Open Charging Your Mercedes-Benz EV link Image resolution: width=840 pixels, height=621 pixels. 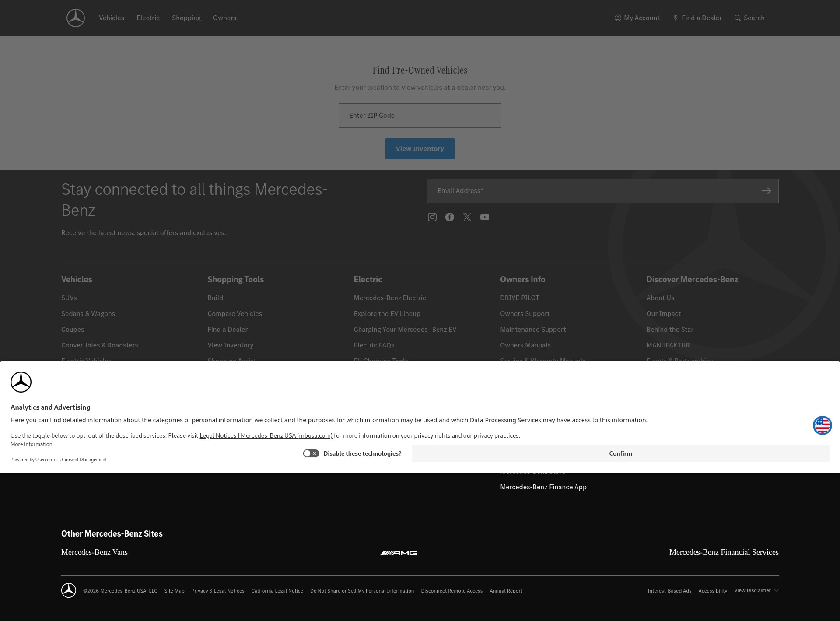pos(405,330)
